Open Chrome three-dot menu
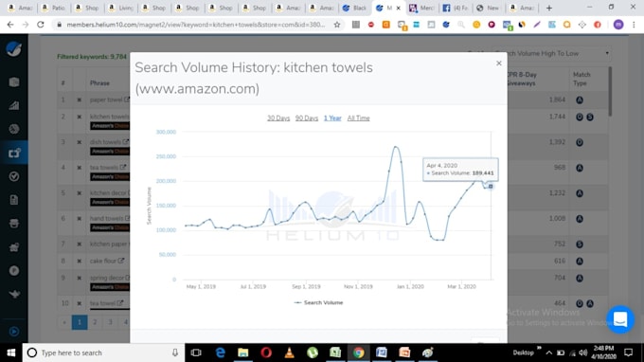Screen dimensions: 644x362 [634, 25]
